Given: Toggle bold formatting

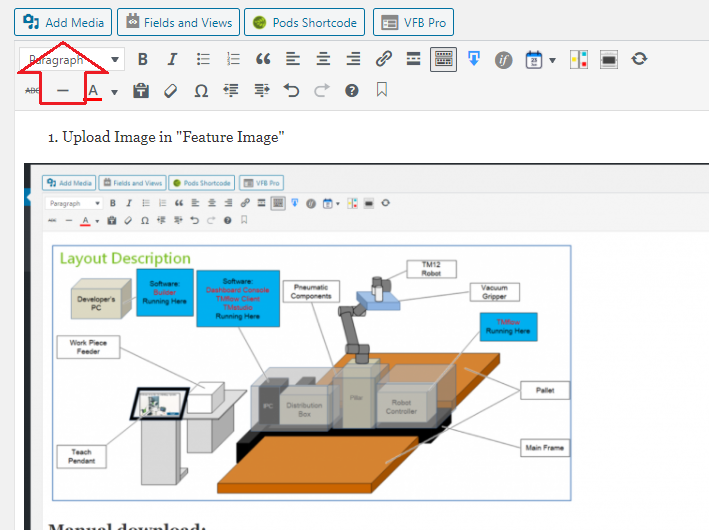Looking at the screenshot, I should tap(142, 59).
